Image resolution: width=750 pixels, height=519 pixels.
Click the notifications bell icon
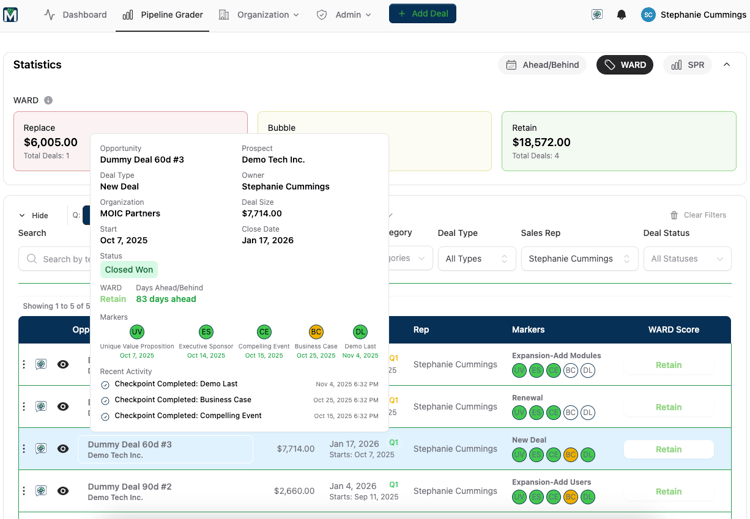click(x=621, y=15)
